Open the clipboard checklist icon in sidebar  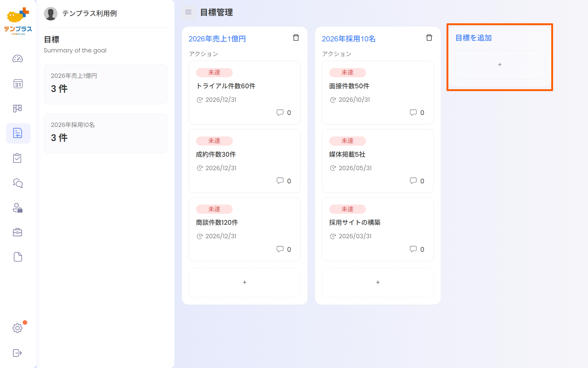point(17,158)
